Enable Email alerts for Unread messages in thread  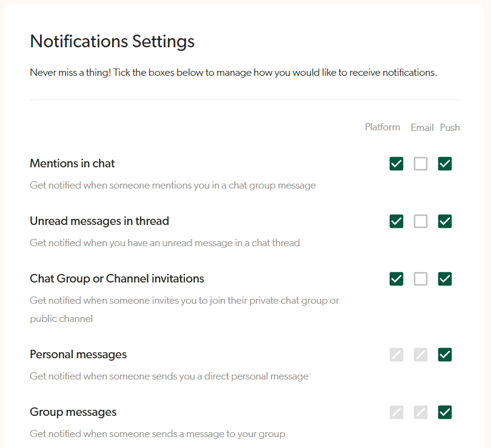(421, 221)
